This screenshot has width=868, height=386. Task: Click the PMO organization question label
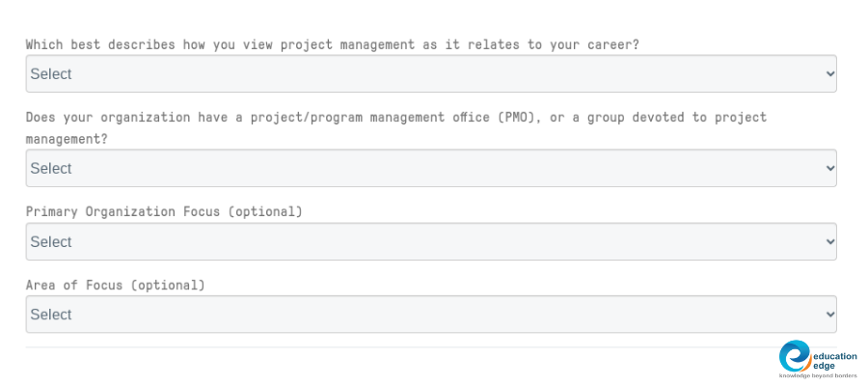tap(395, 118)
